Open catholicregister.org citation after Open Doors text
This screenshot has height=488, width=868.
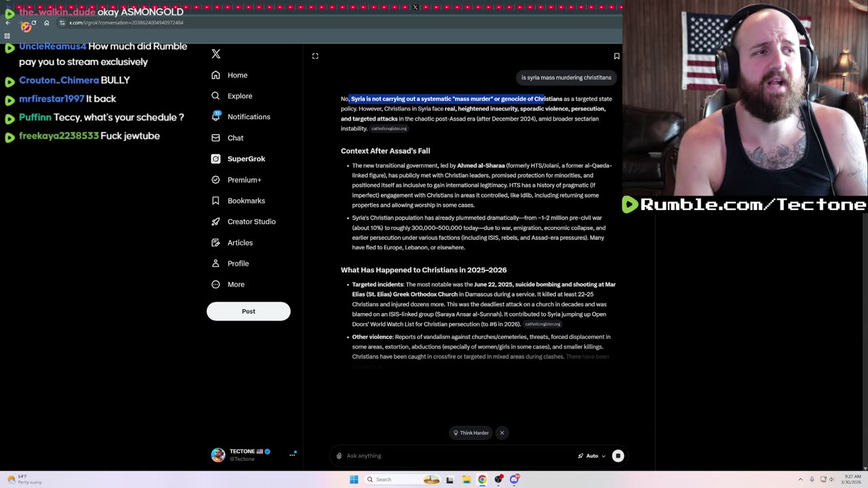point(542,325)
